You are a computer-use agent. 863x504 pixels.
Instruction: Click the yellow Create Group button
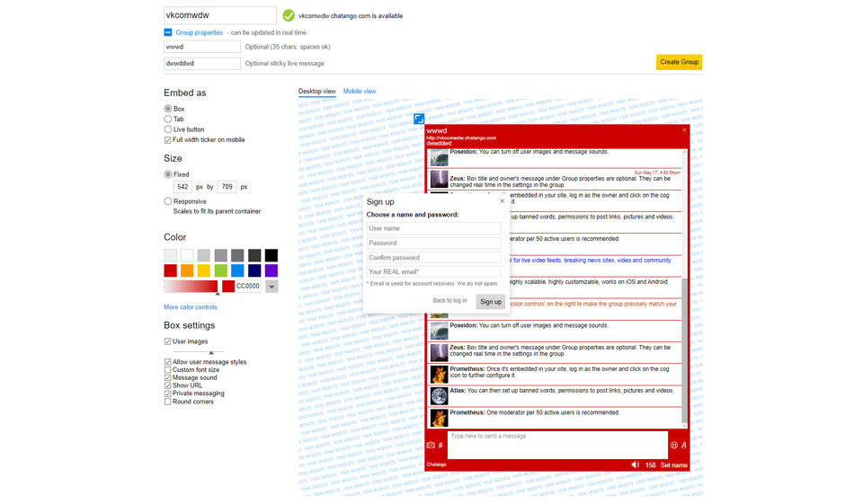(x=679, y=62)
